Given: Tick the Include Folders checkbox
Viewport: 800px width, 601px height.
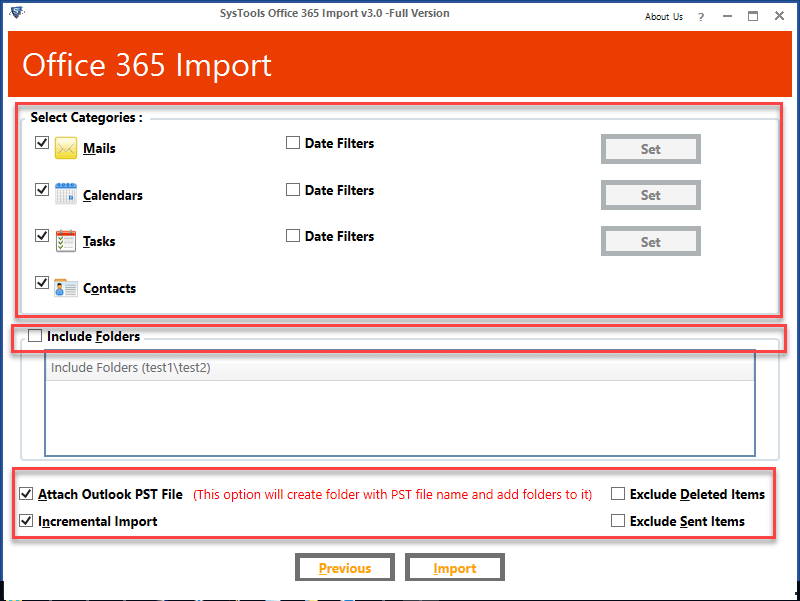Looking at the screenshot, I should [x=35, y=335].
